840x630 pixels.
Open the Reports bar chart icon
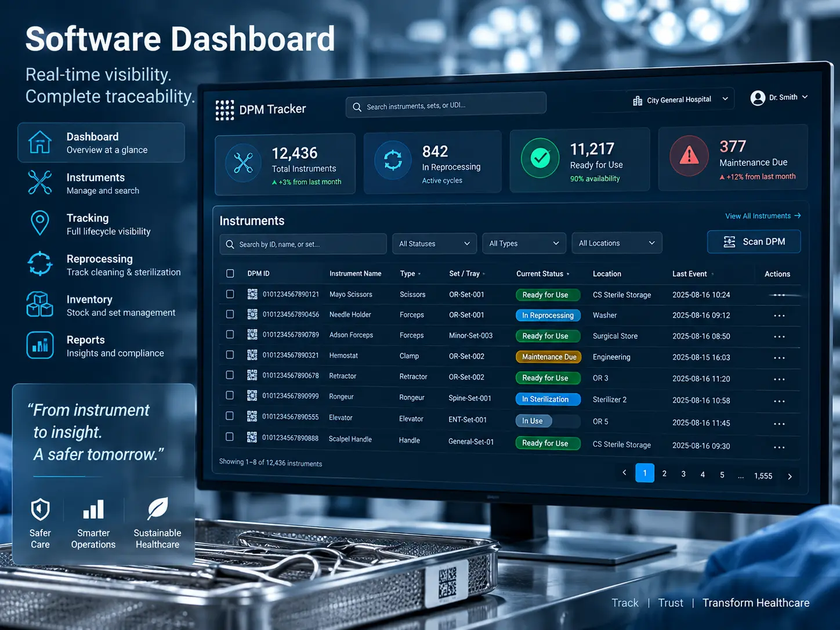coord(40,345)
